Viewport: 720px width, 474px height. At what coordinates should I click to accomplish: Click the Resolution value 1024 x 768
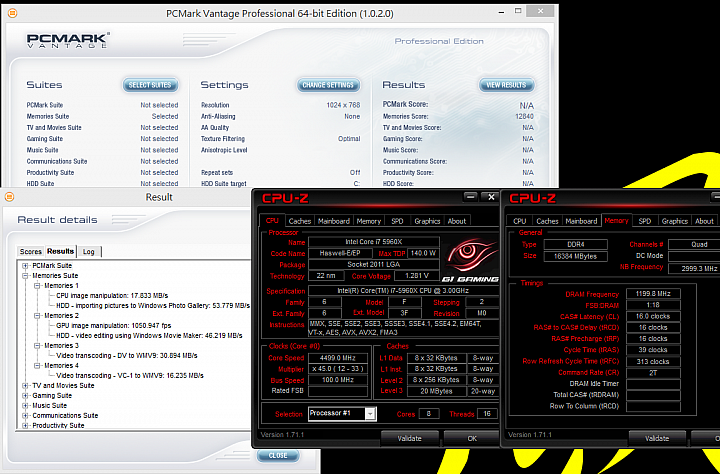point(343,105)
